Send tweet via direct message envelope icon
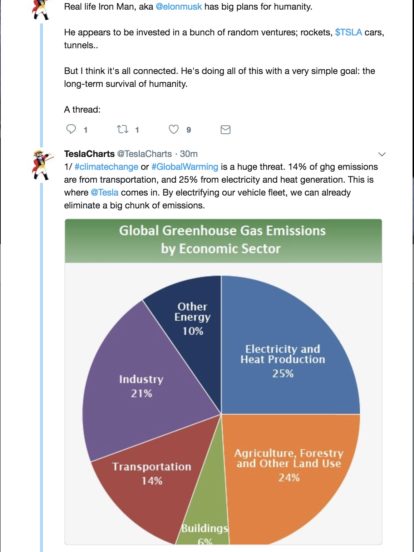The width and height of the screenshot is (414, 552). pos(225,130)
